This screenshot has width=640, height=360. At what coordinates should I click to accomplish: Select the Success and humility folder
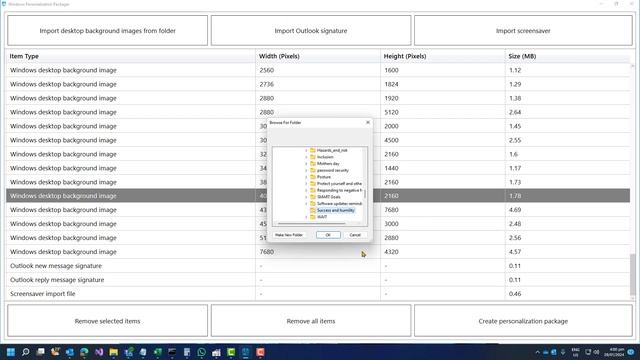point(336,210)
